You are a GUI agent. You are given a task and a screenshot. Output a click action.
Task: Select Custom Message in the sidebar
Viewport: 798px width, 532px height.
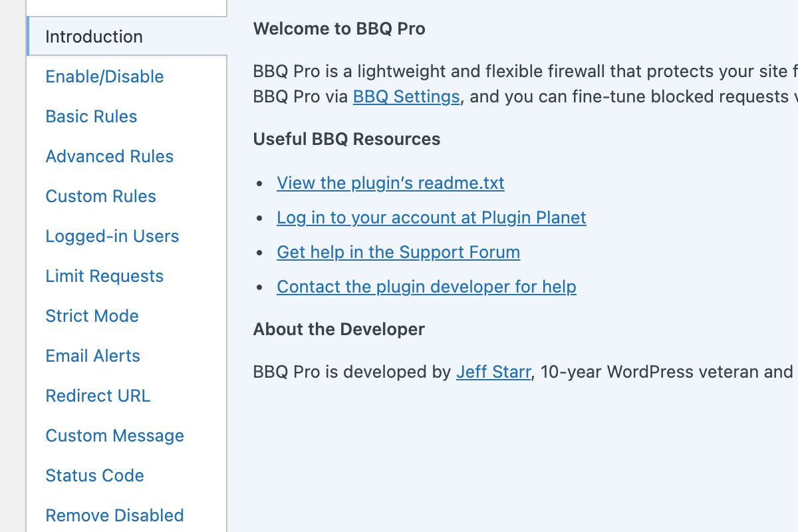[x=114, y=436]
